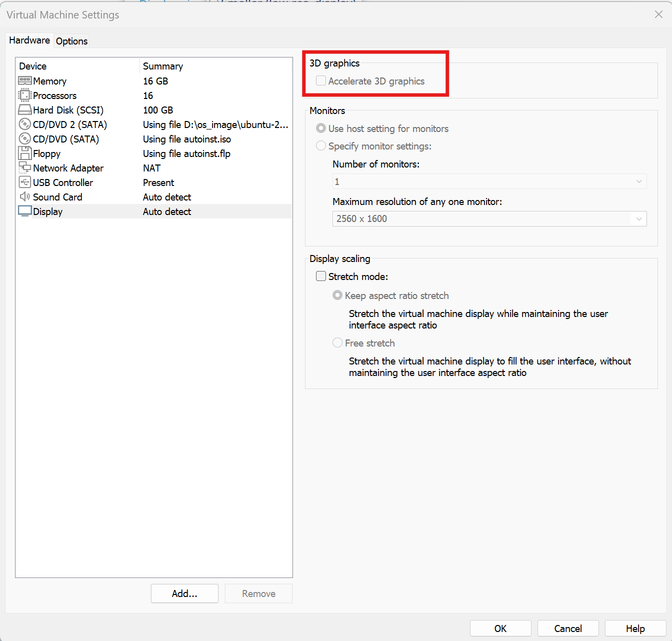Image resolution: width=672 pixels, height=641 pixels.
Task: Confirm settings with the OK button
Action: click(500, 628)
